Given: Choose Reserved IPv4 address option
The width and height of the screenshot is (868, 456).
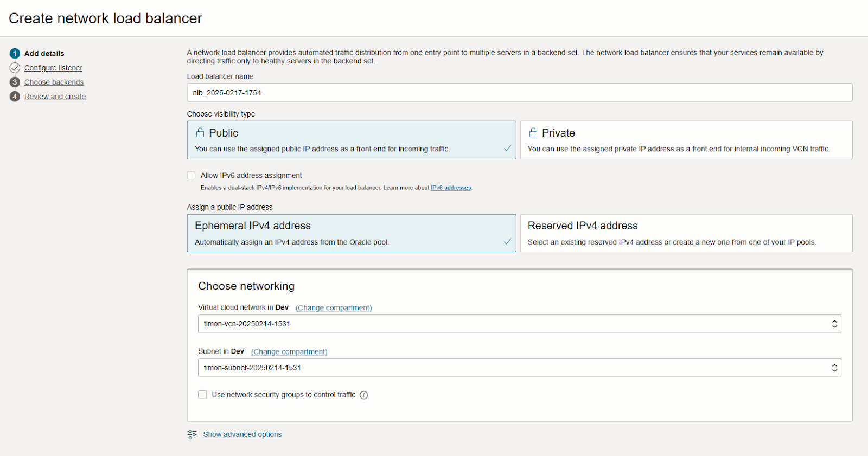Looking at the screenshot, I should [x=686, y=233].
